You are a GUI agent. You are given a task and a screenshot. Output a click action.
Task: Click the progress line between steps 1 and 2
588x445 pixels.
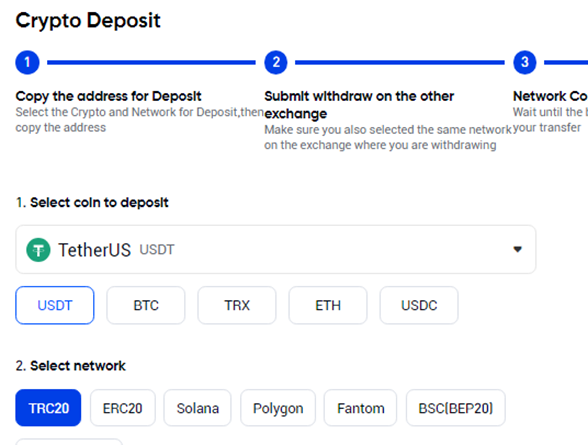[x=152, y=62]
